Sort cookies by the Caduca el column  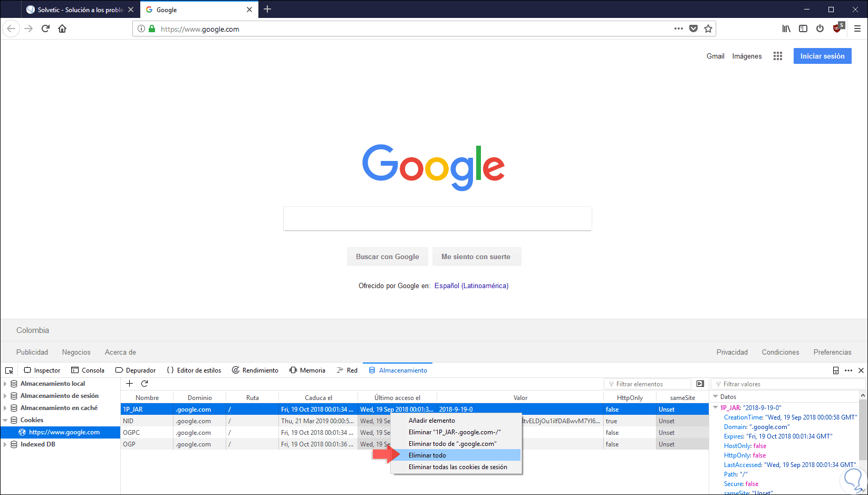pos(319,397)
